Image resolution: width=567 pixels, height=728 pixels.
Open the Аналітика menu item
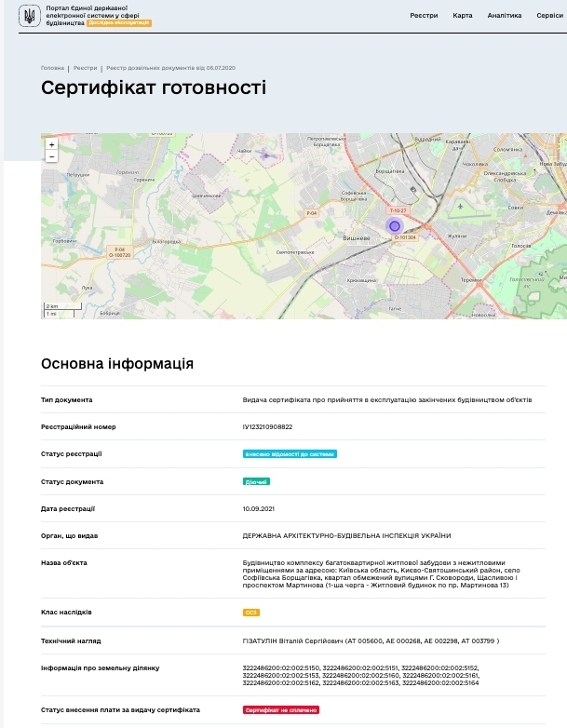click(505, 15)
